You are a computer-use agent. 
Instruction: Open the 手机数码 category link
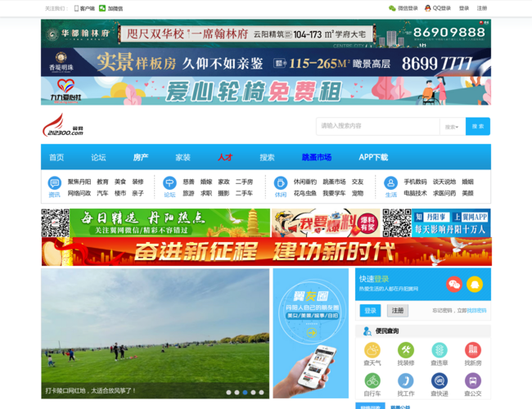click(415, 182)
